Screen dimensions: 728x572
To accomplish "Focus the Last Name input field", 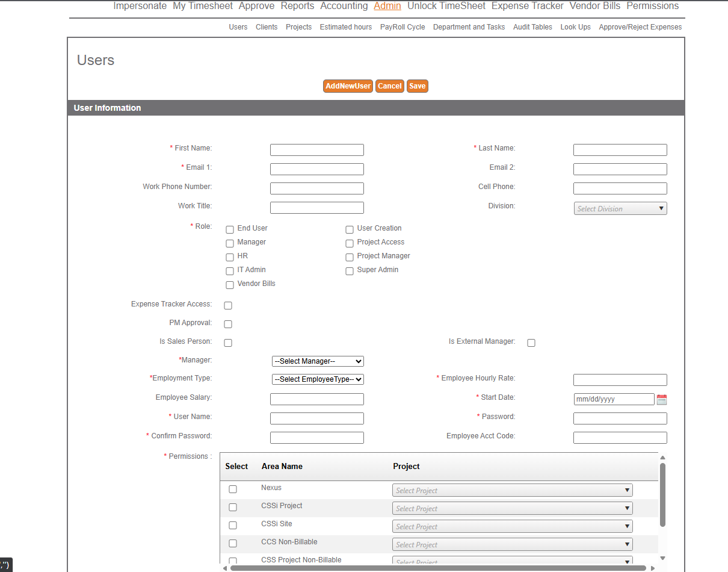I will coord(620,150).
